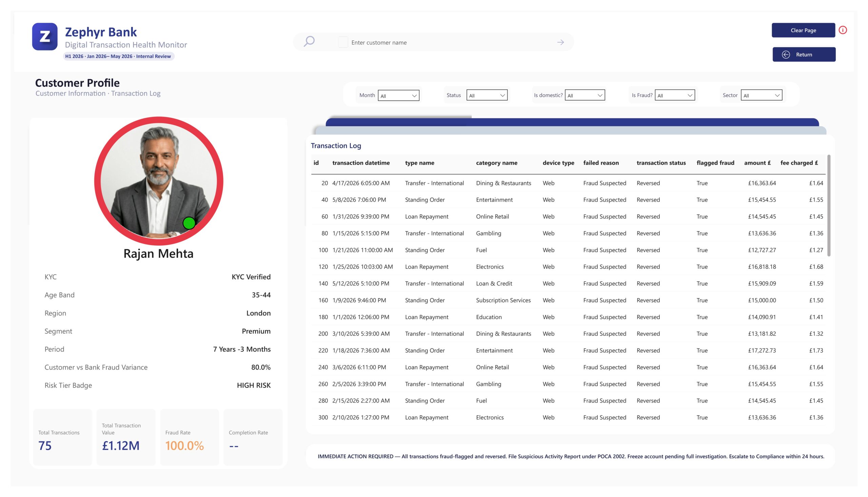Select the row with id 220
This screenshot has width=868, height=497.
click(568, 351)
